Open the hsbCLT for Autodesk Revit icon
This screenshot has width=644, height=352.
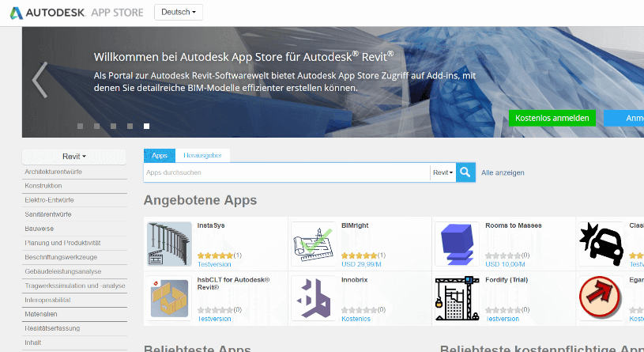pos(169,298)
